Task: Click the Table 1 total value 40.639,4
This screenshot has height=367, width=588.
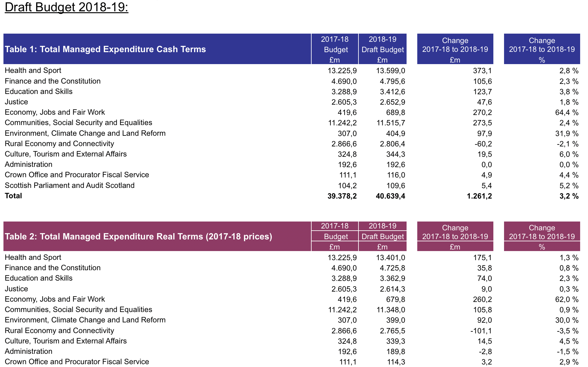Action: [x=390, y=196]
